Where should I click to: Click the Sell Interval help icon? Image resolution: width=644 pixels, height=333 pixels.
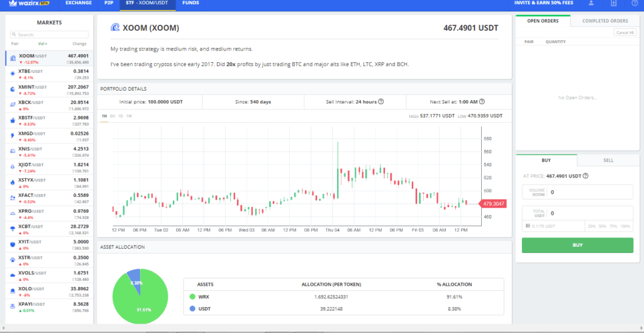(380, 101)
